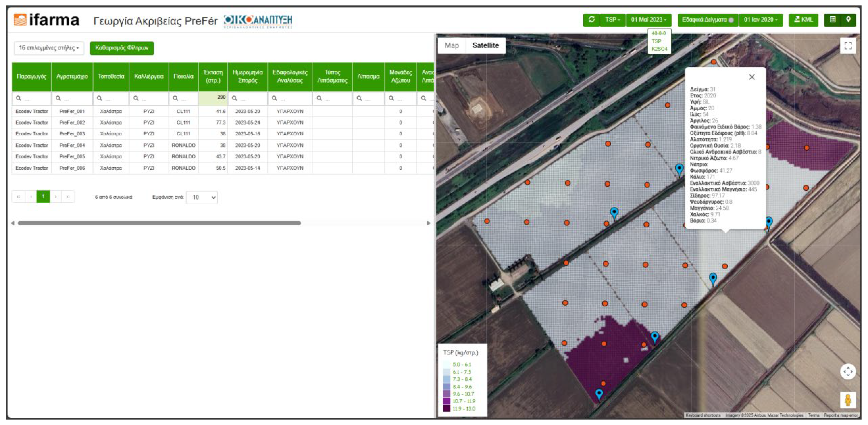
Task: Open the rows-per-page combo box
Action: pos(202,197)
